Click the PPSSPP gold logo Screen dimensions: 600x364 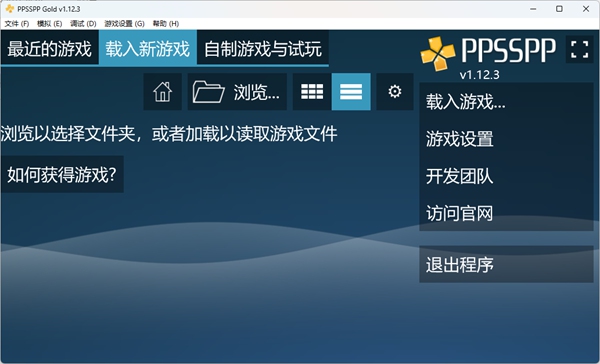(438, 53)
